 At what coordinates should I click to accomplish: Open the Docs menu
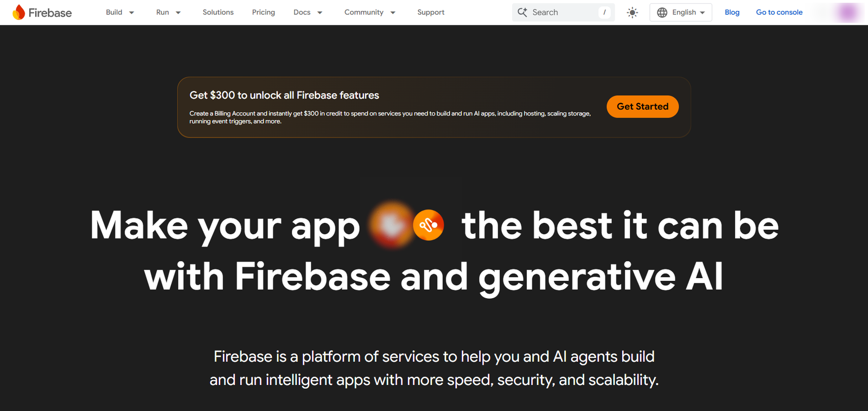click(302, 12)
